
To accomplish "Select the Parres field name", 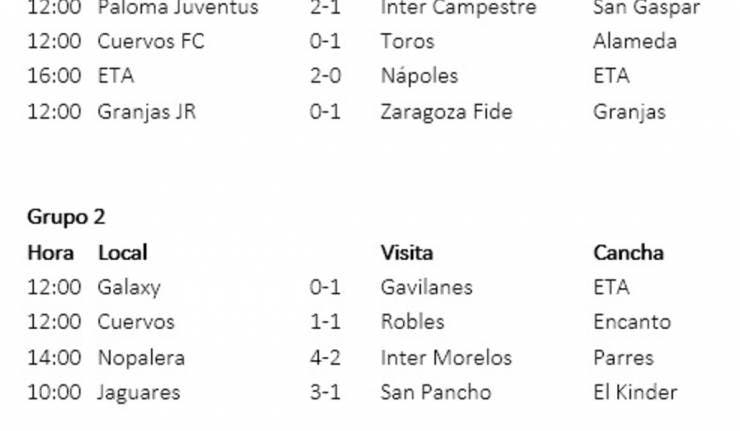I will tap(622, 358).
